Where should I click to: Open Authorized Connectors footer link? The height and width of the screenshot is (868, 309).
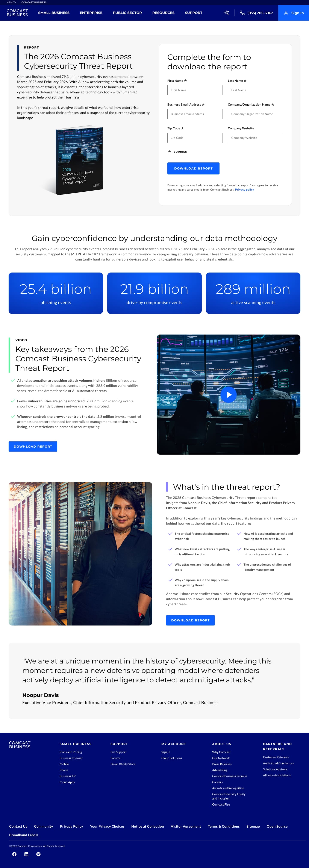click(278, 763)
